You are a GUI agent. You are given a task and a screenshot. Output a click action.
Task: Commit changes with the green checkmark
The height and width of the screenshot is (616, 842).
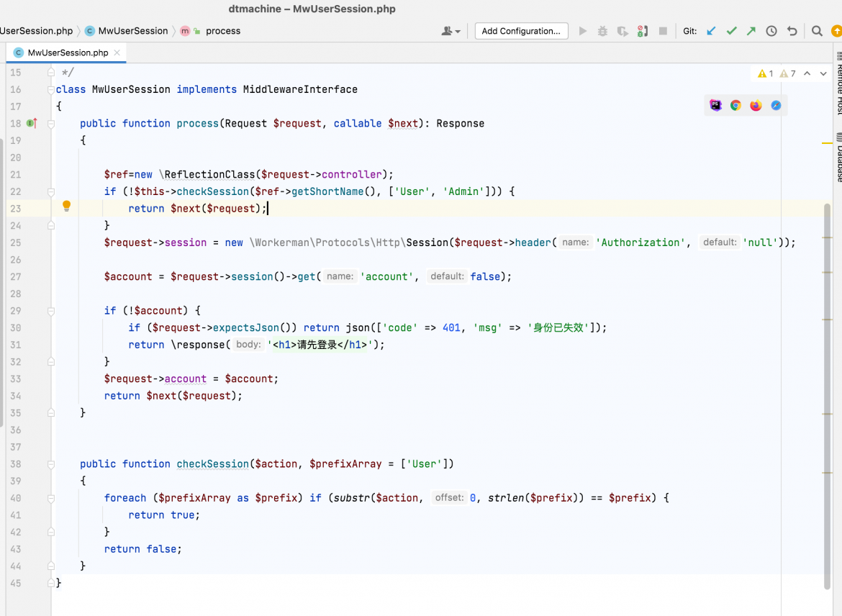pyautogui.click(x=731, y=31)
